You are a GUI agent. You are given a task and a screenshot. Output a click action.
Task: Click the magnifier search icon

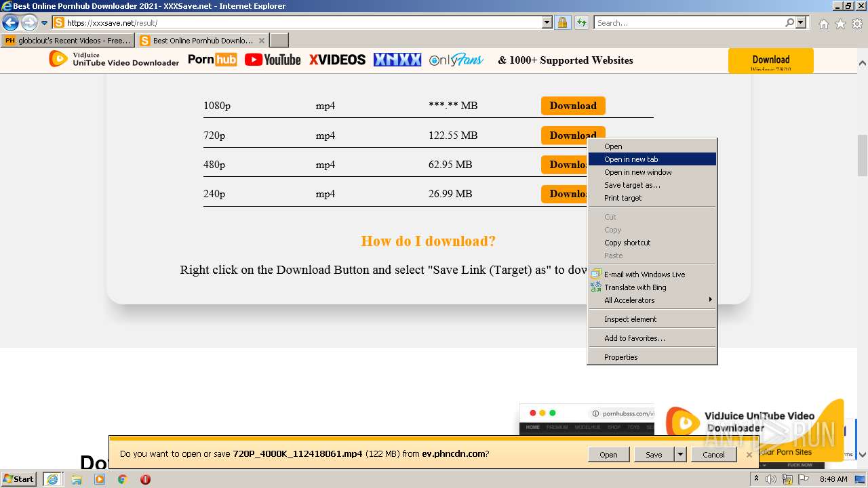click(x=789, y=23)
